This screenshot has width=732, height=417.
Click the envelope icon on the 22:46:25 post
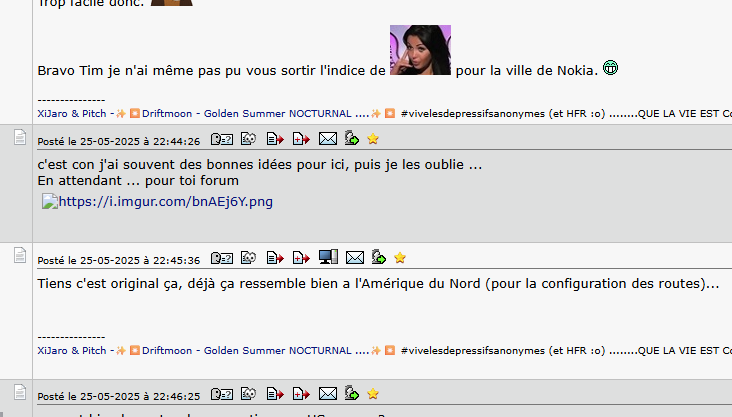click(x=328, y=394)
